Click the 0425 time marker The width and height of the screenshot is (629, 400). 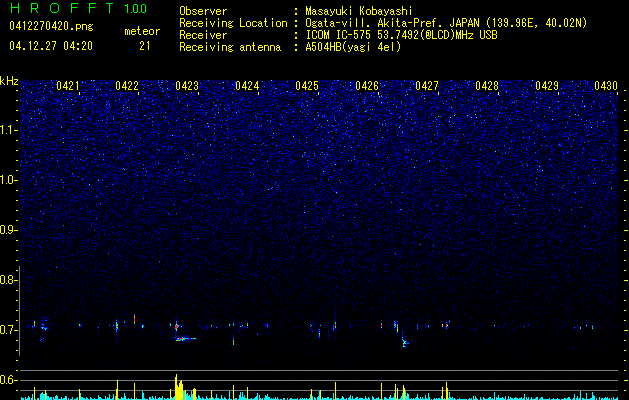(307, 86)
